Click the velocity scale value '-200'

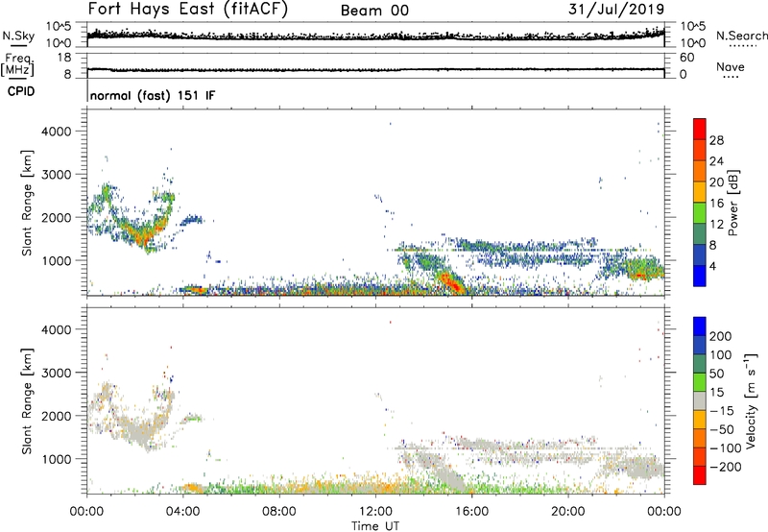click(726, 467)
